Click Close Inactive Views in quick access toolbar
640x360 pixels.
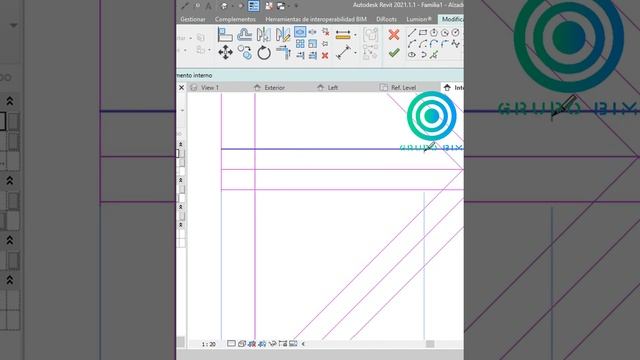pos(269,6)
